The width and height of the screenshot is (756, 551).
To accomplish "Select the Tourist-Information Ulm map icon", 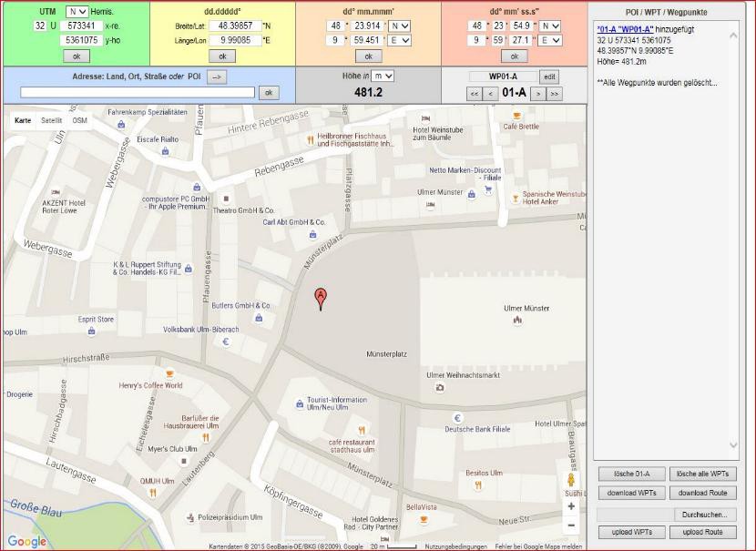I will point(300,403).
